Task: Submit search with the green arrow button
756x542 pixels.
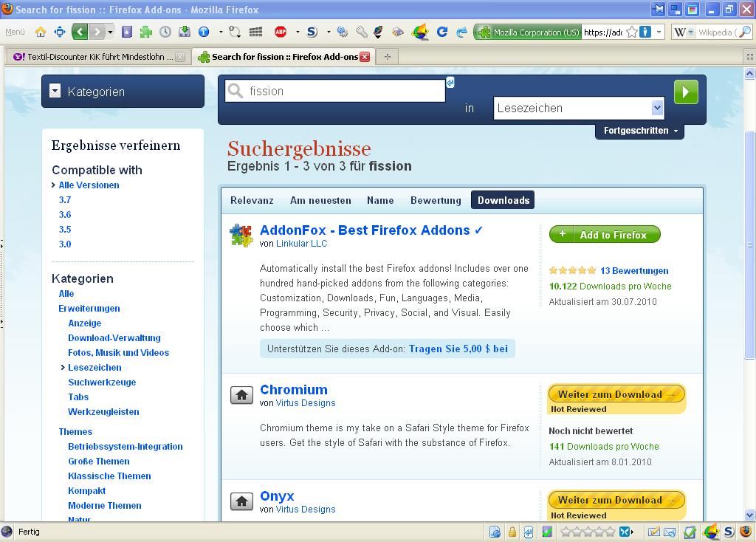Action: click(686, 92)
